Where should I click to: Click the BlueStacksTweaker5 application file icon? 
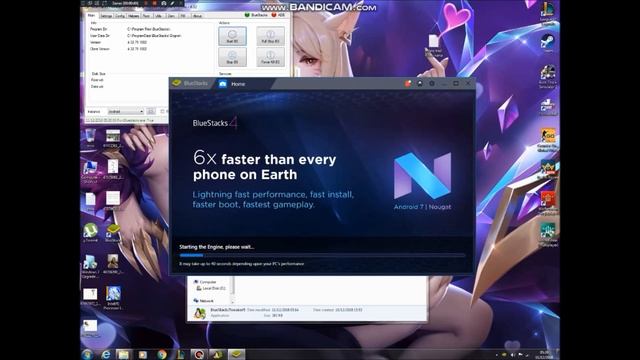199,313
